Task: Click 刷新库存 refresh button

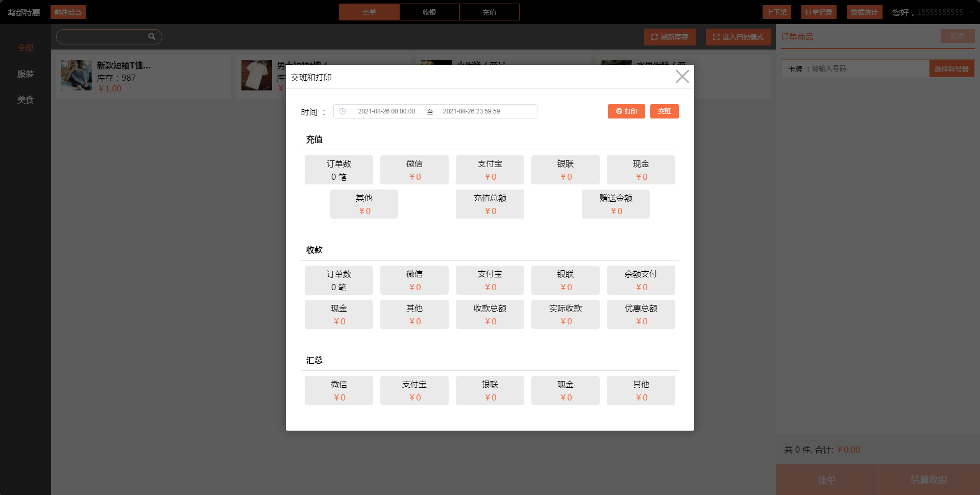Action: (670, 37)
